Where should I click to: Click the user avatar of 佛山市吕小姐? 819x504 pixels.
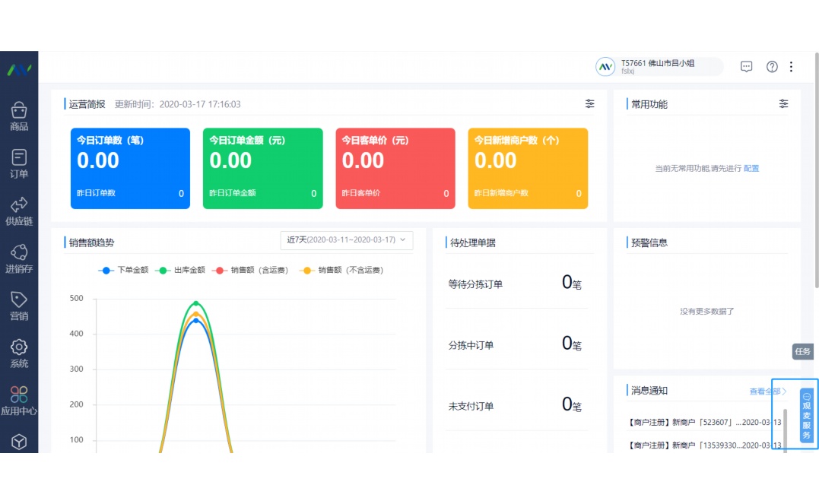(605, 66)
